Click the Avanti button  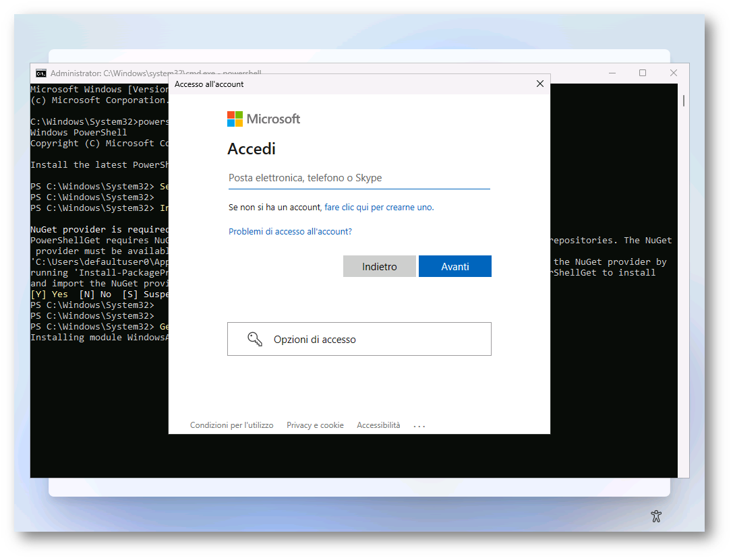[455, 266]
